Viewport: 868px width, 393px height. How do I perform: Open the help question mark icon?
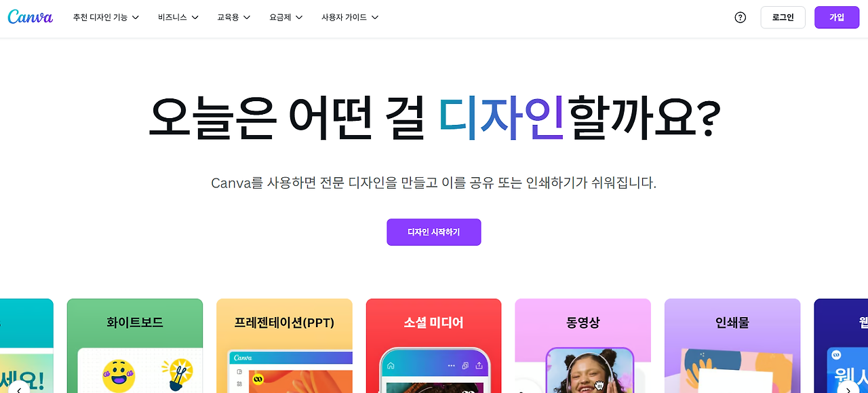click(x=741, y=18)
